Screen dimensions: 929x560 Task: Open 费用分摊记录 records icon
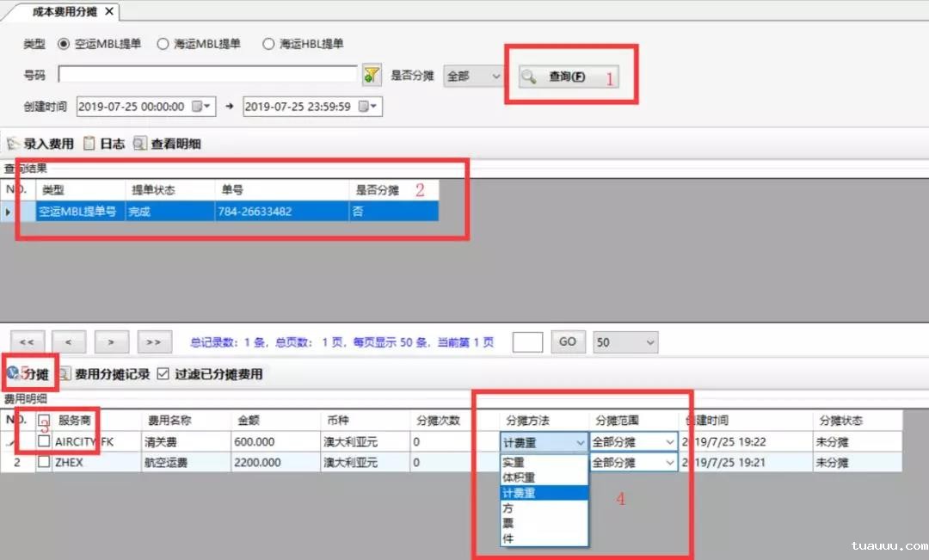click(x=65, y=374)
